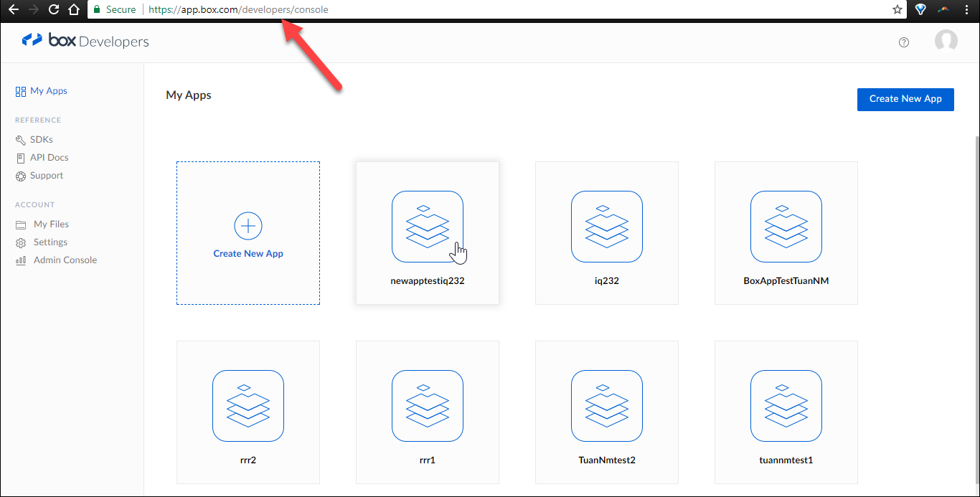980x497 pixels.
Task: Click the newapptestiq232 app name
Action: click(x=428, y=281)
